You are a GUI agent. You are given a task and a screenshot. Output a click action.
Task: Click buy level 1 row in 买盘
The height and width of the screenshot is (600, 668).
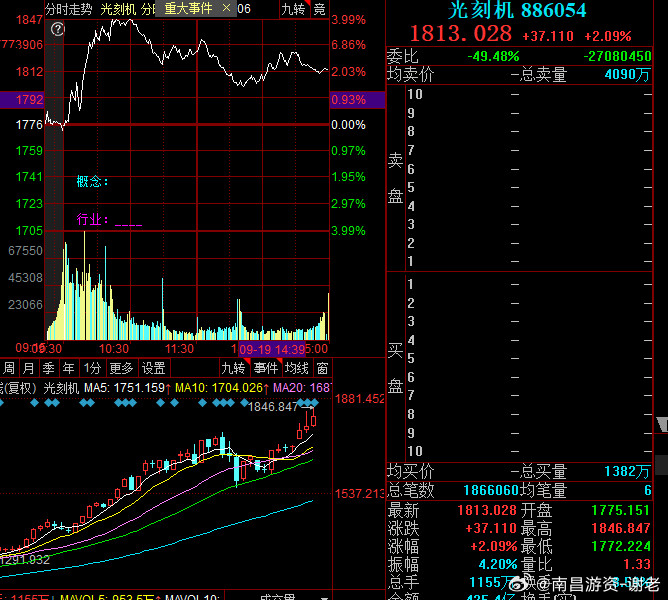[x=529, y=284]
